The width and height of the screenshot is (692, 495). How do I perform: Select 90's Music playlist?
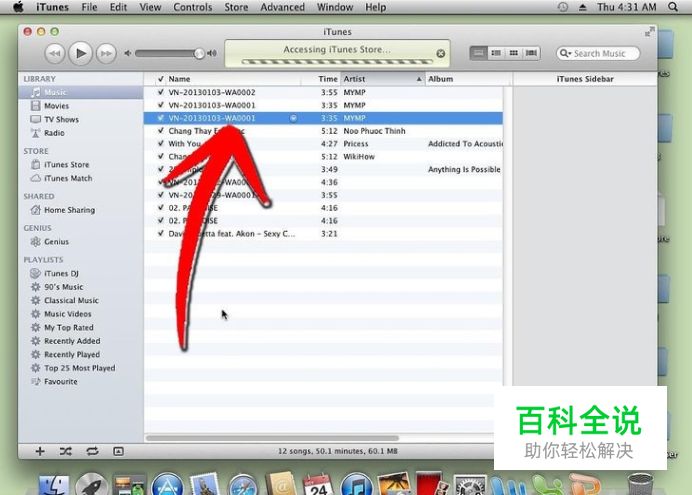[x=81, y=287]
